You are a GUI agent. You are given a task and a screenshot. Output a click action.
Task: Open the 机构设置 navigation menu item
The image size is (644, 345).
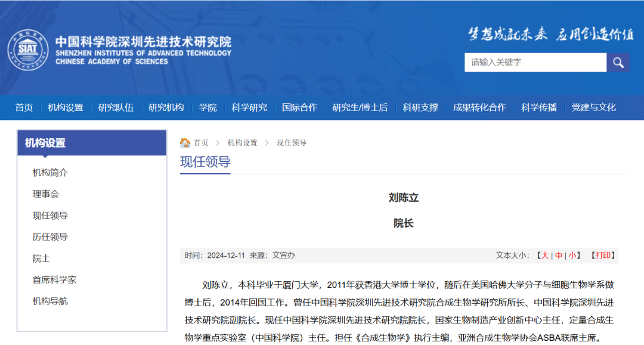point(66,107)
